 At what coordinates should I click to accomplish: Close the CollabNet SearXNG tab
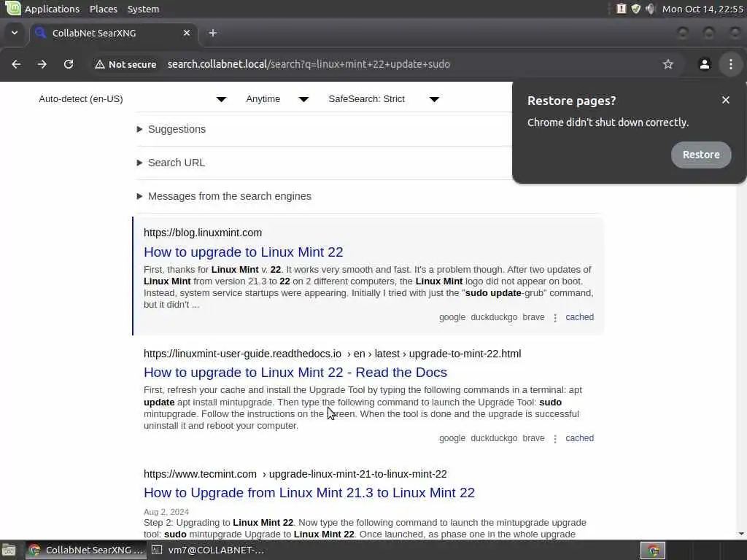187,33
